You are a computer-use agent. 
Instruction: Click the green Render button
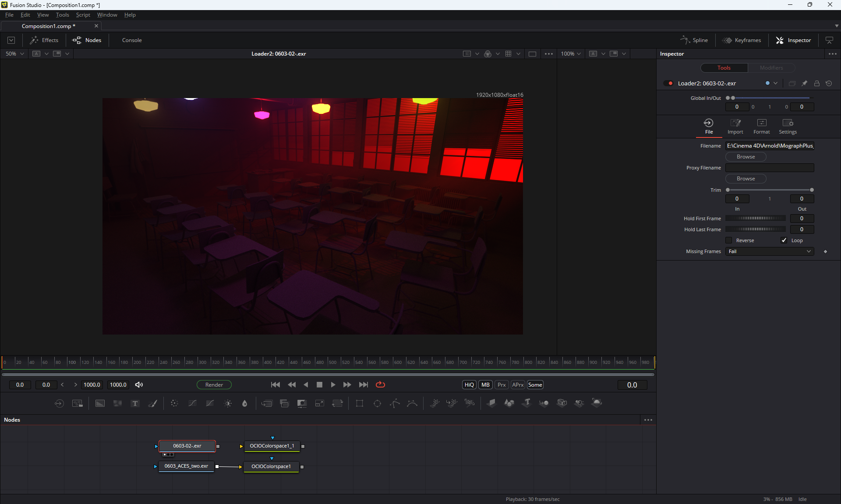click(x=214, y=384)
